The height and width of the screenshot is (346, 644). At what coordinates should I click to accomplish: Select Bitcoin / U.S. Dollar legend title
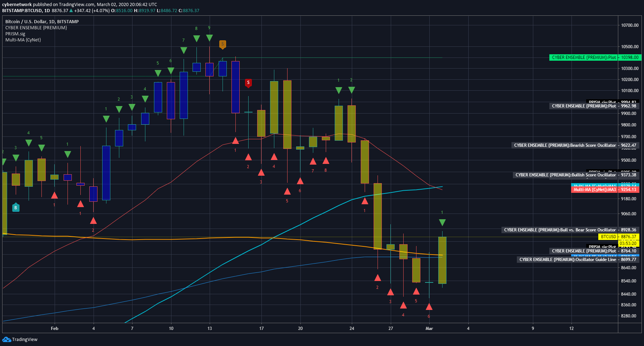tap(42, 21)
